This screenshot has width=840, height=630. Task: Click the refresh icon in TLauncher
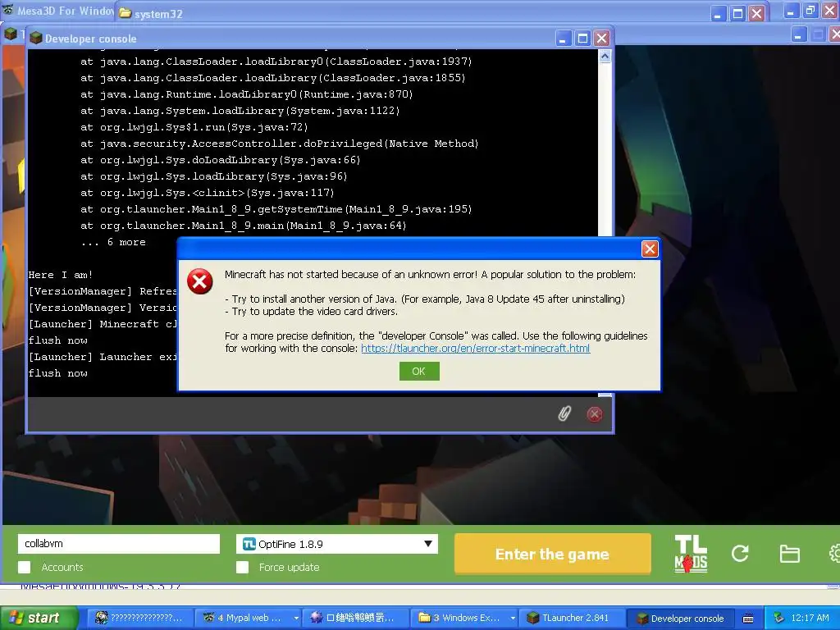[x=740, y=554]
